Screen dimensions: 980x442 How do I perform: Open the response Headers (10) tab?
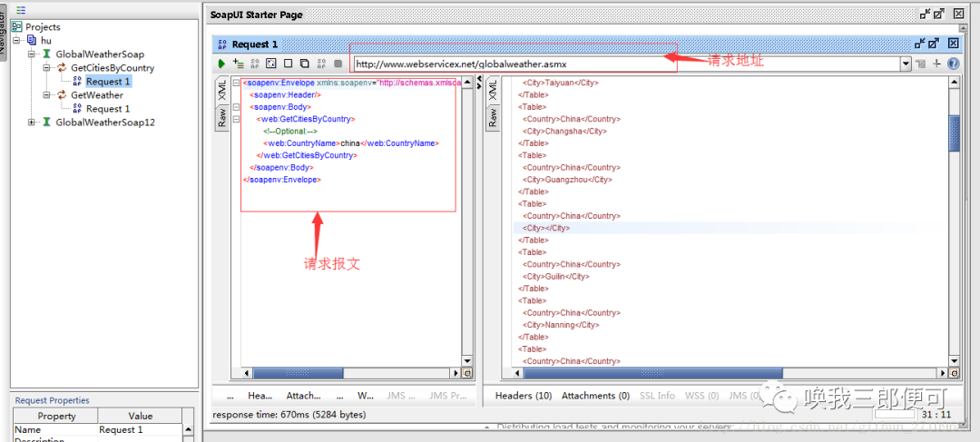[x=524, y=396]
